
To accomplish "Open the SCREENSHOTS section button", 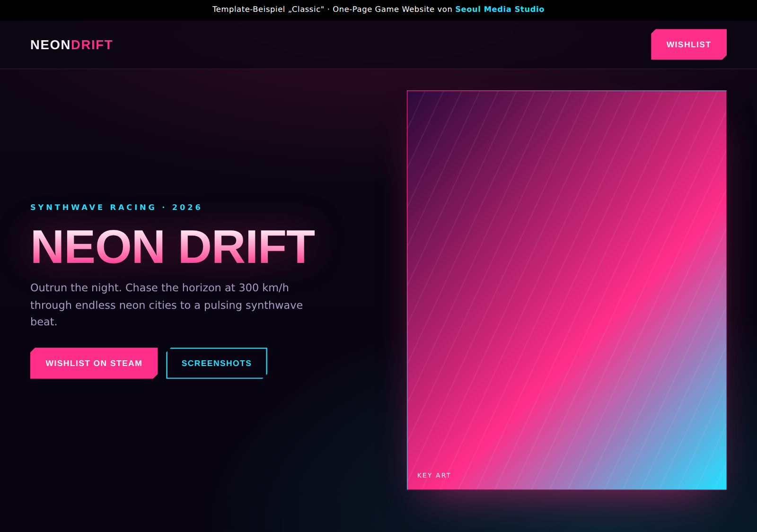I will point(217,363).
